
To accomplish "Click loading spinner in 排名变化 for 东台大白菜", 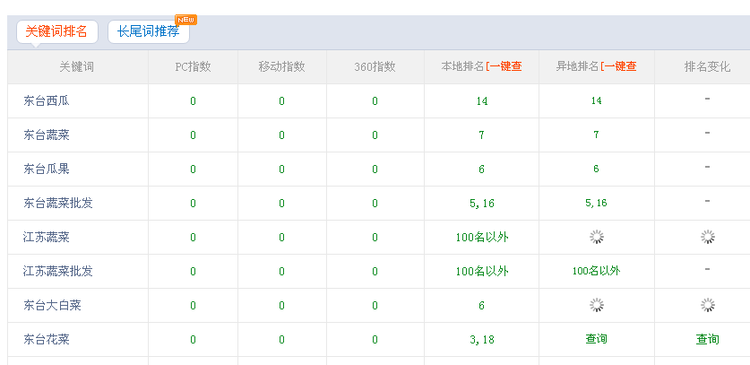I will (707, 305).
